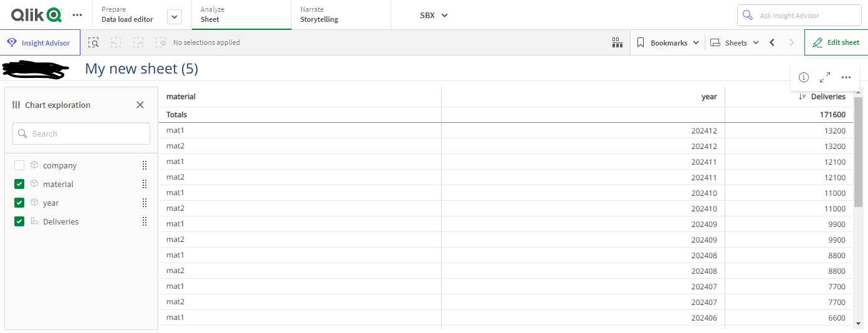Screen dimensions: 868x333
Task: Uncheck the year checkbox
Action: [19, 203]
